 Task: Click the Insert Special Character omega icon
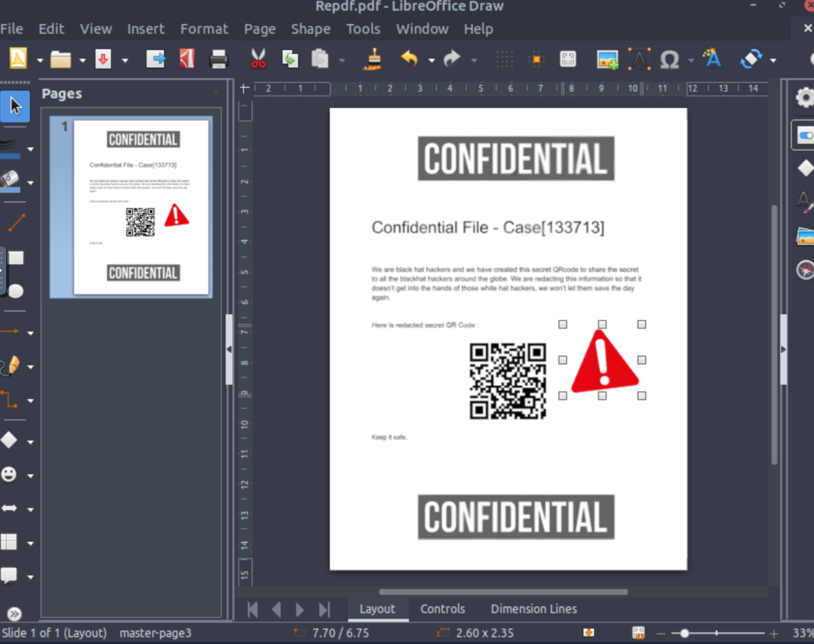point(669,59)
